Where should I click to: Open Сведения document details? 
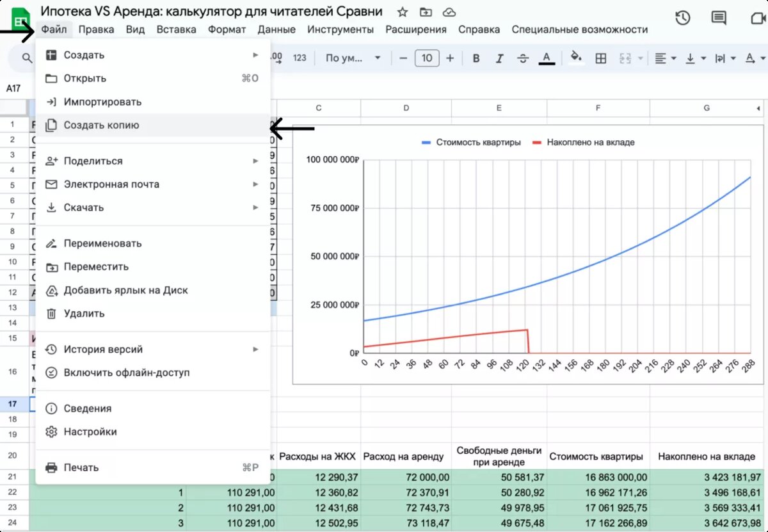click(x=153, y=408)
